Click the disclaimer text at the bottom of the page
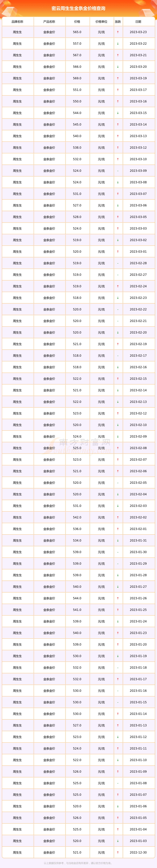The height and width of the screenshot is (868, 157). 78,863
